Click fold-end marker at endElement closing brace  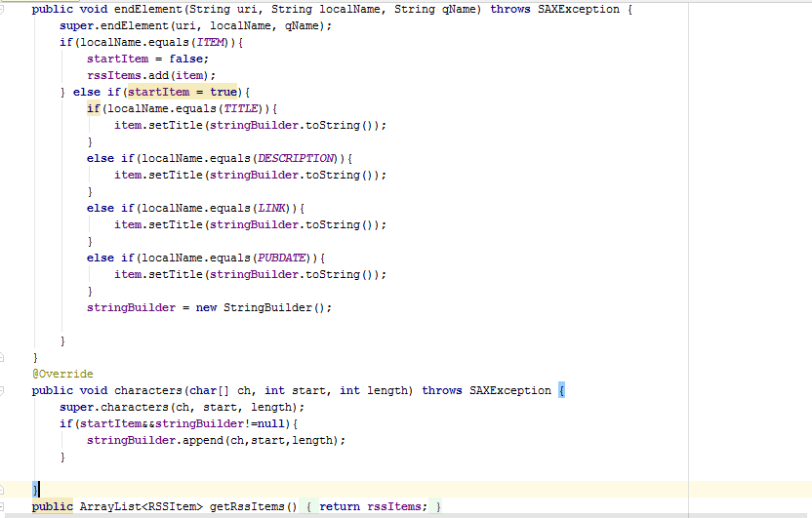(x=5, y=357)
